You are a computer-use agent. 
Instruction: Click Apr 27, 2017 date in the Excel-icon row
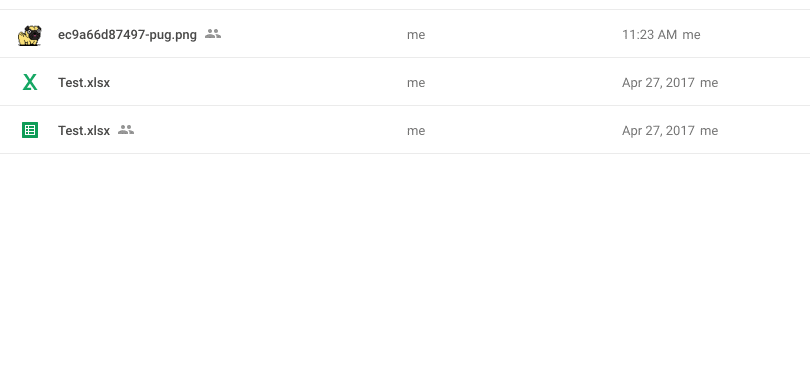[658, 83]
